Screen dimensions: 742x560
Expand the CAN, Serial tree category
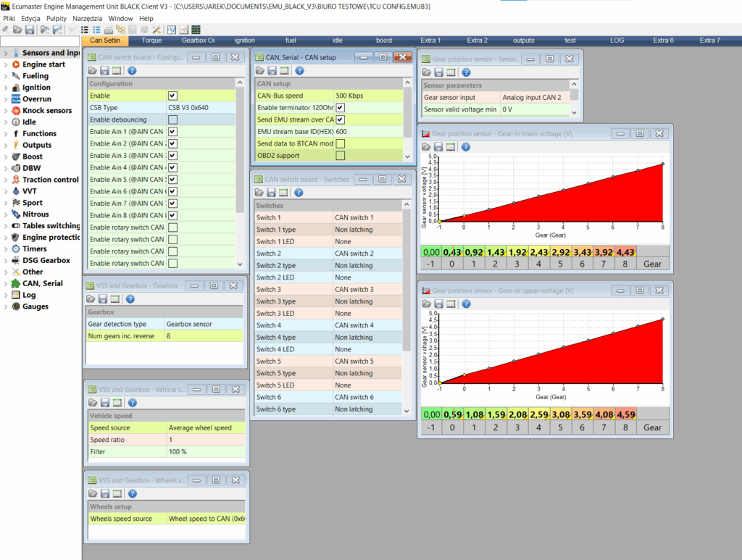click(x=6, y=284)
